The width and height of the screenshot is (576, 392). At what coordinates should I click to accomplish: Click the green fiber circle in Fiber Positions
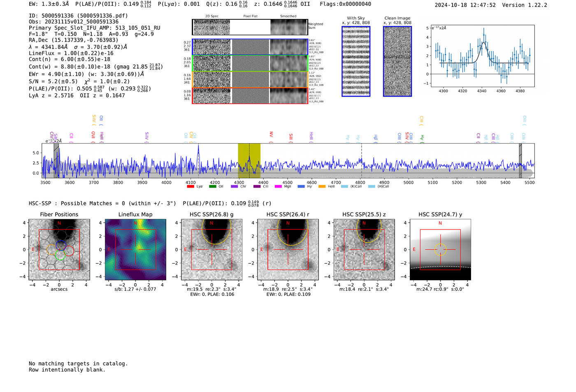coord(60,255)
